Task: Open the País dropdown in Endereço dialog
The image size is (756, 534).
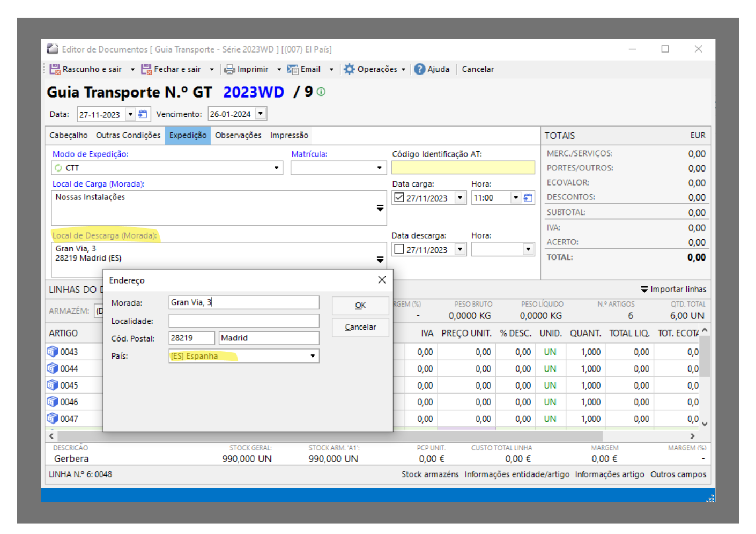Action: (x=313, y=356)
